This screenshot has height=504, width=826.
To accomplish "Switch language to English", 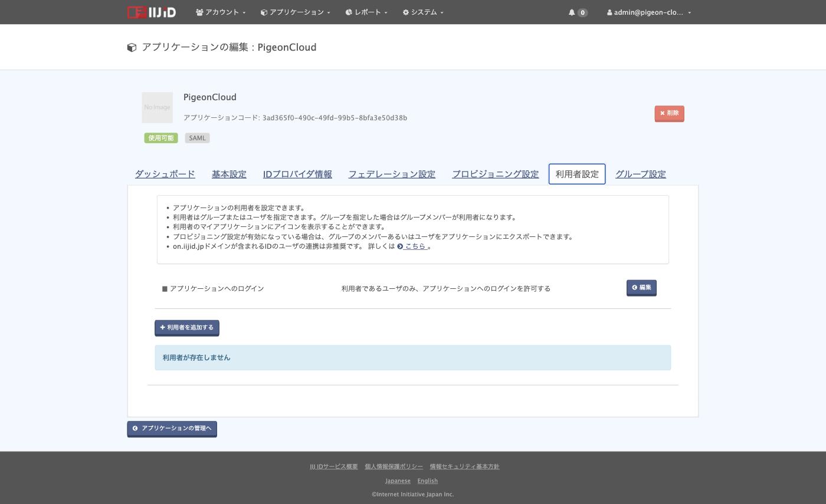I will coord(428,480).
